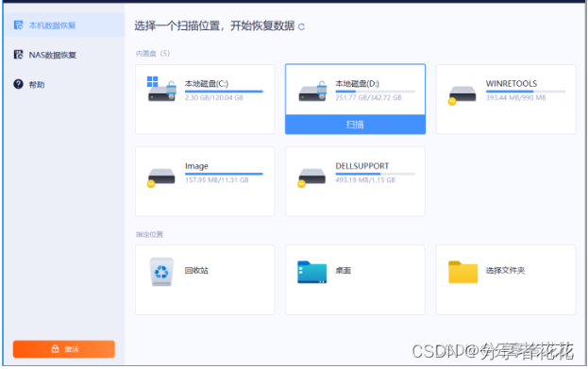Click the WINRETOOLS label
588x369 pixels.
(512, 84)
